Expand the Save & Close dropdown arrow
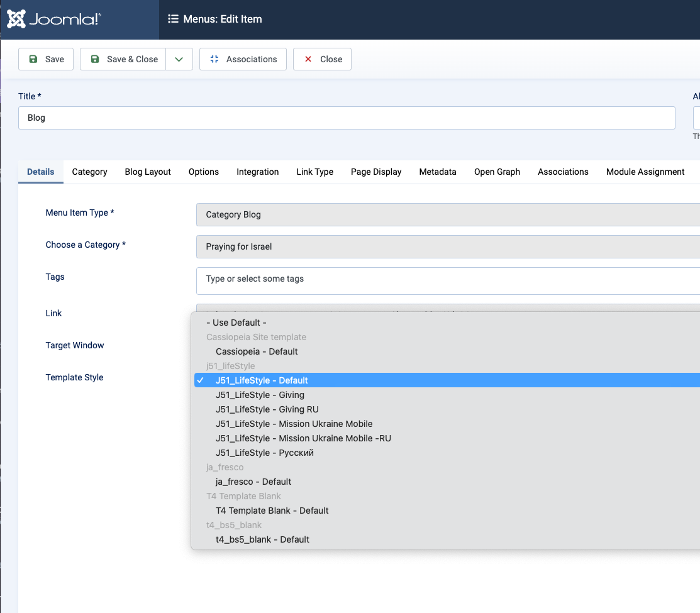 [179, 59]
